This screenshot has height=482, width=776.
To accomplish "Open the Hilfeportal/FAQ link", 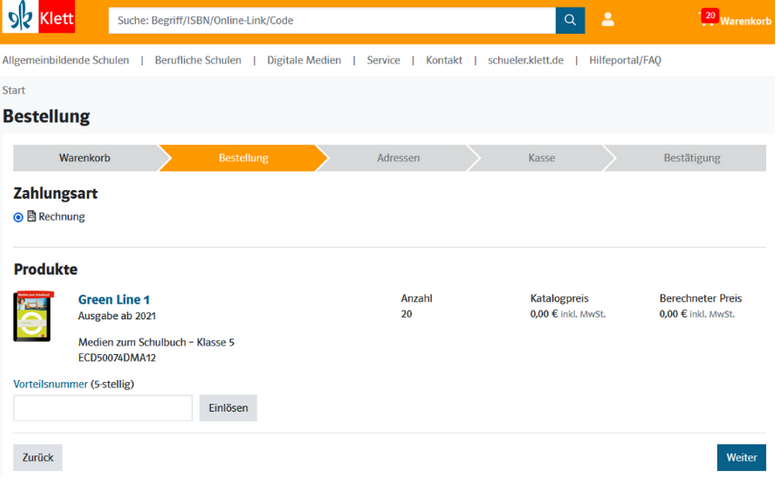I will click(625, 60).
